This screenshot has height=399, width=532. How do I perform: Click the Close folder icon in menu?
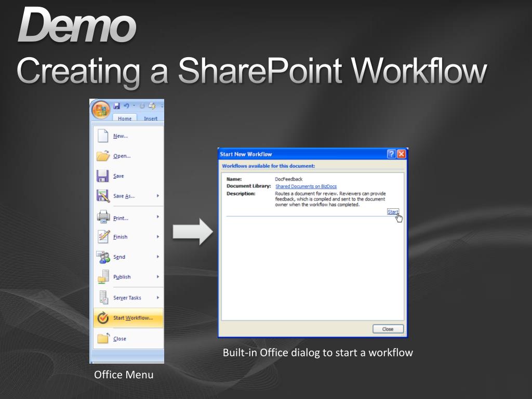tap(103, 338)
